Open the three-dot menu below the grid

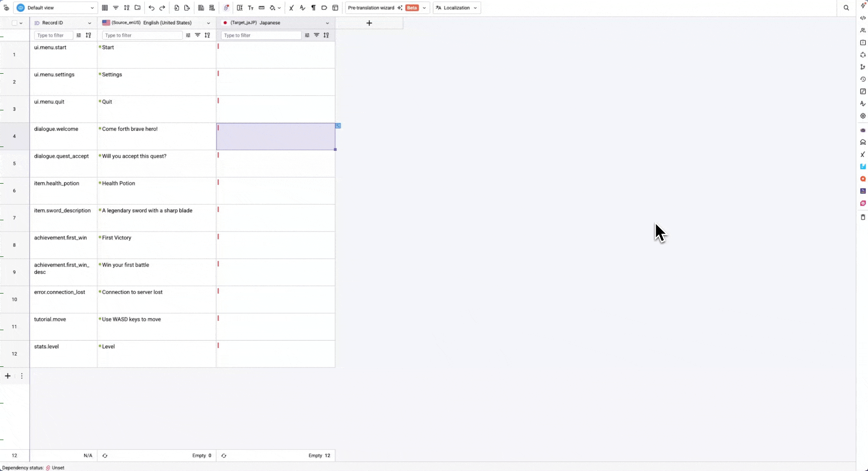click(x=21, y=375)
